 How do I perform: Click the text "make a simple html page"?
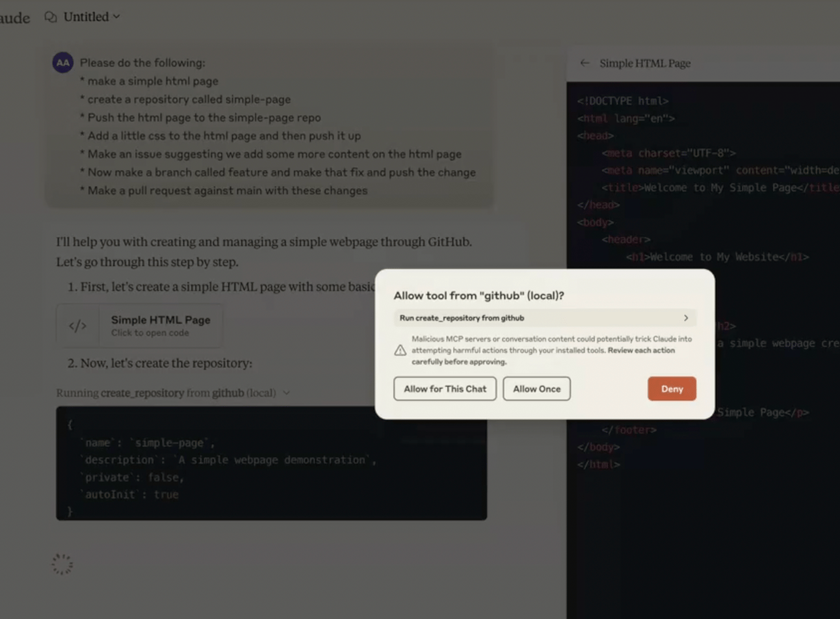(153, 81)
